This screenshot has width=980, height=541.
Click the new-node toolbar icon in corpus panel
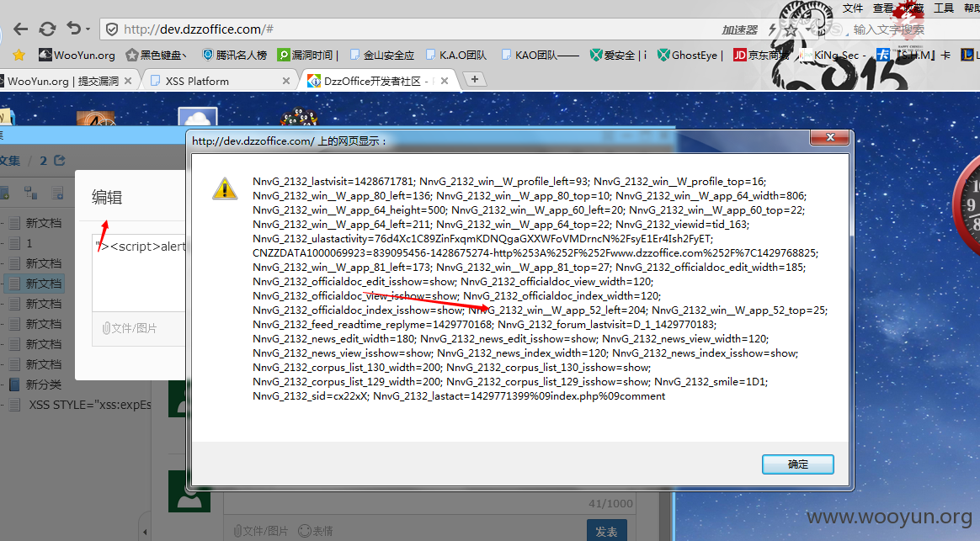point(30,193)
